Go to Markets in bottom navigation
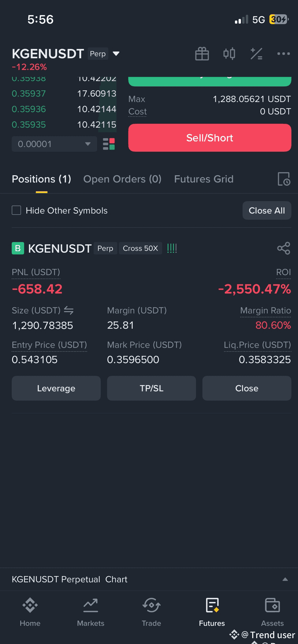This screenshot has height=644, width=298. point(90,613)
